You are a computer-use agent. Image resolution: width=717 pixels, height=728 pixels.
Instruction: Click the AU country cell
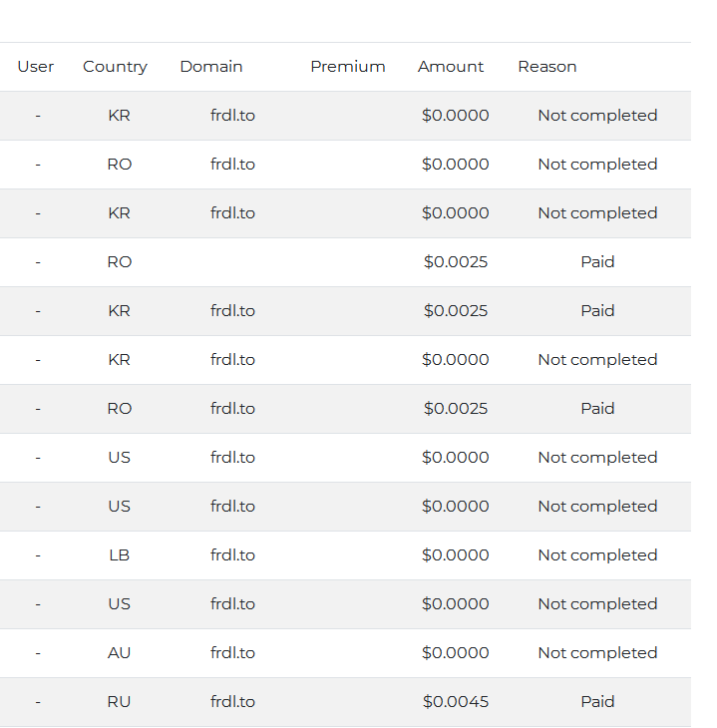point(119,653)
